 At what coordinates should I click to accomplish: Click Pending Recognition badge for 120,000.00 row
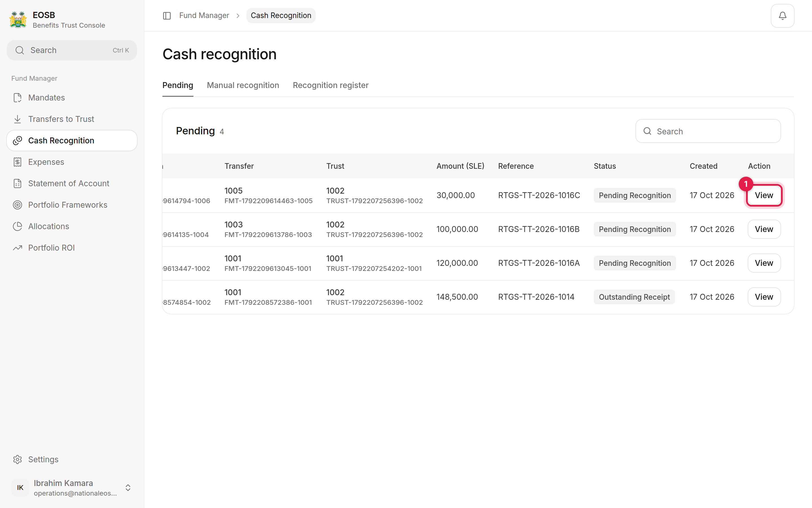pyautogui.click(x=635, y=263)
